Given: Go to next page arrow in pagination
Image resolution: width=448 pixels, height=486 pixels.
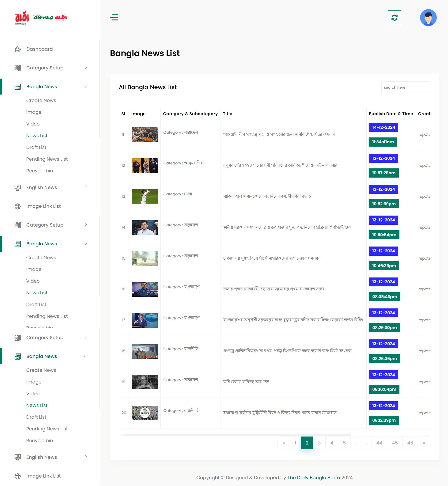Looking at the screenshot, I should pyautogui.click(x=424, y=443).
